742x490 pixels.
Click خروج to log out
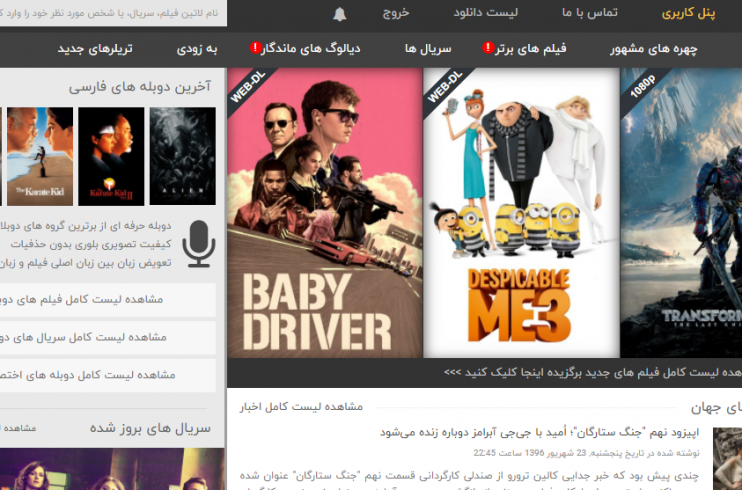pyautogui.click(x=396, y=13)
